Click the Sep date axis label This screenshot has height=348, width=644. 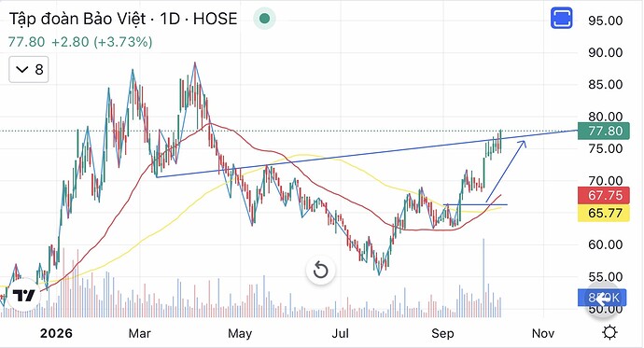(442, 333)
